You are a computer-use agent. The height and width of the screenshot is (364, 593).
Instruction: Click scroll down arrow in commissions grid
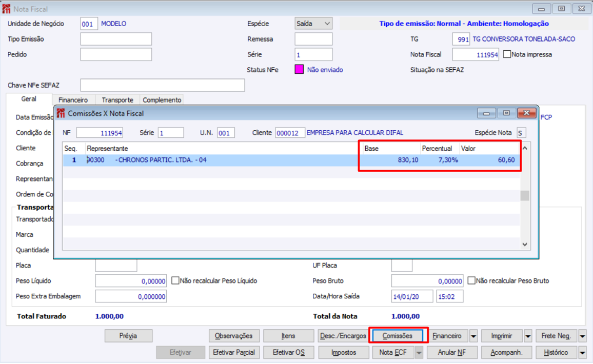coord(525,244)
